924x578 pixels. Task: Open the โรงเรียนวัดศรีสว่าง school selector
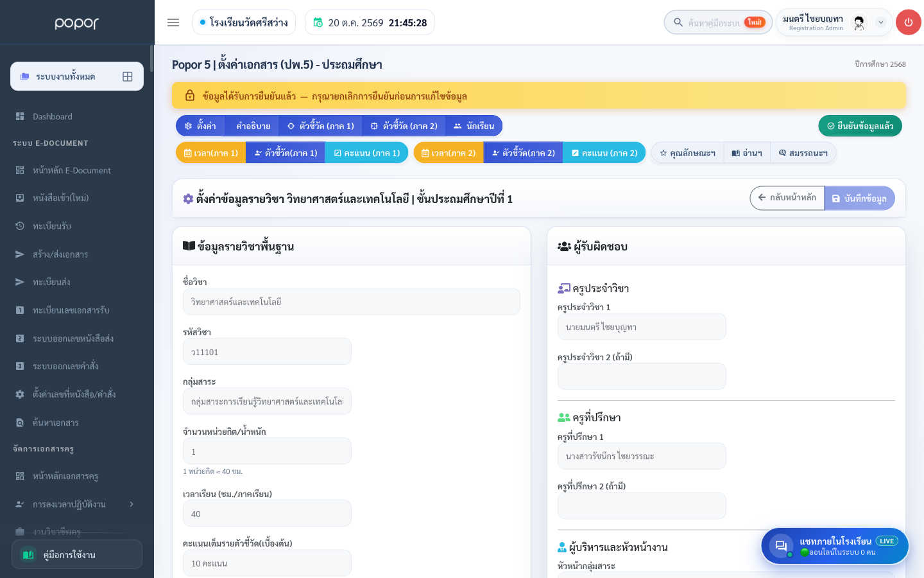pyautogui.click(x=244, y=22)
